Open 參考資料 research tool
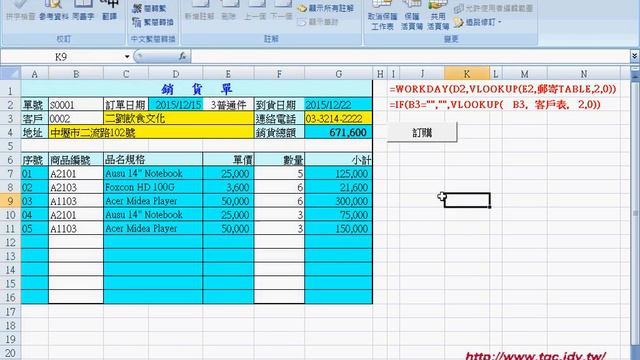Viewport: 640px width, 360px height. 54,11
